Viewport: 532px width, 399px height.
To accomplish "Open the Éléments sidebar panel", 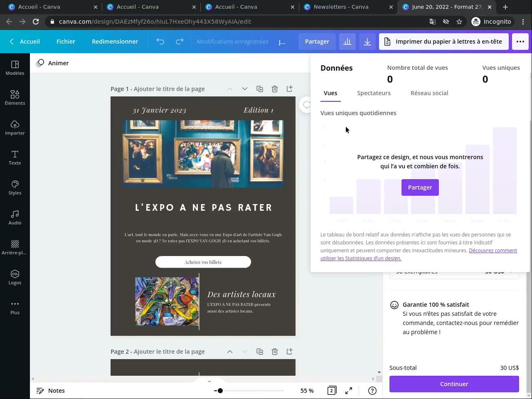I will (x=15, y=98).
